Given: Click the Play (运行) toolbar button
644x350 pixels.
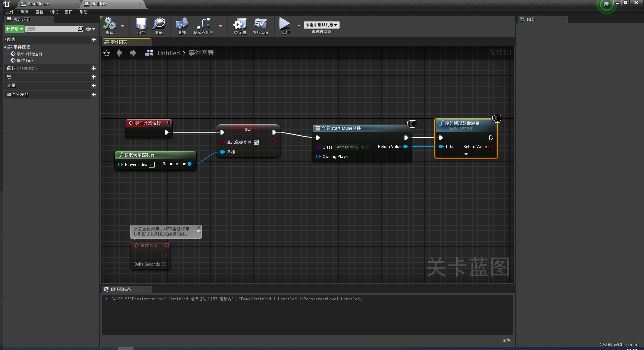Looking at the screenshot, I should tap(285, 26).
